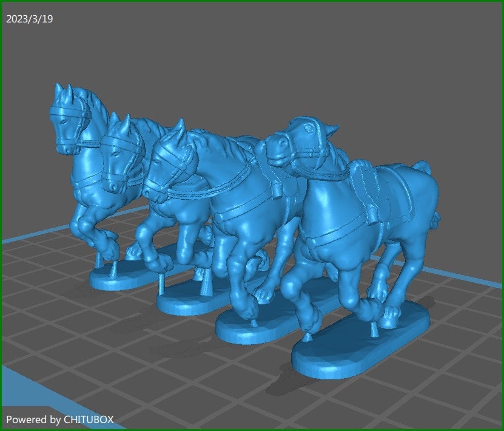
Task: Click the leftmost horse's ears
Action: 64,91
